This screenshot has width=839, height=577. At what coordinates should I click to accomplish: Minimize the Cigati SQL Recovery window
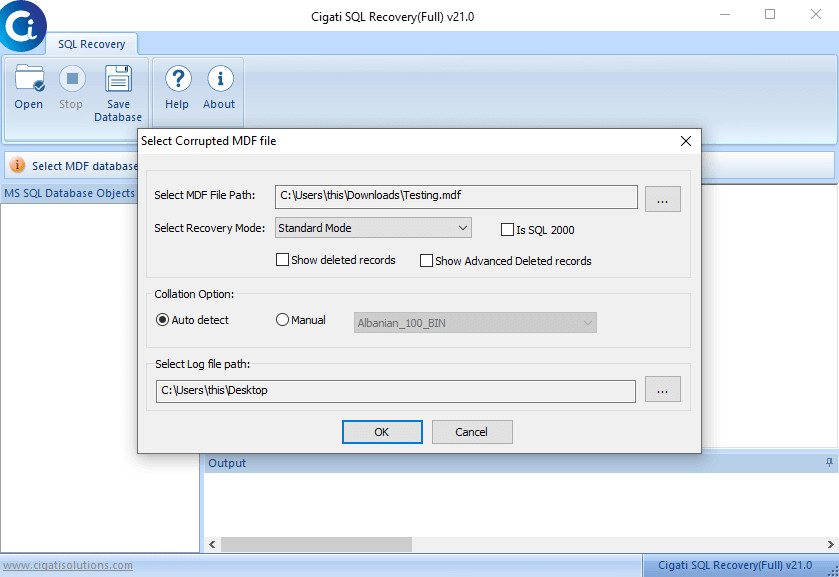[724, 14]
